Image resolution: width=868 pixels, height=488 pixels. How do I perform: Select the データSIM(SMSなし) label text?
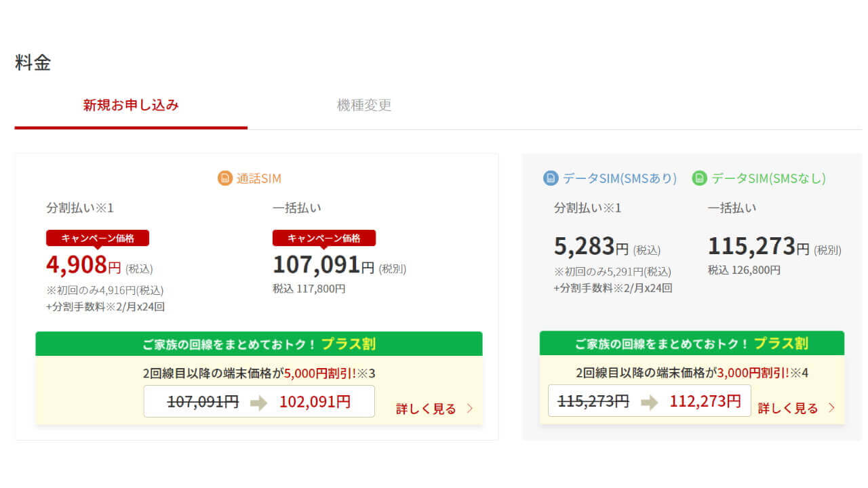[x=768, y=178]
